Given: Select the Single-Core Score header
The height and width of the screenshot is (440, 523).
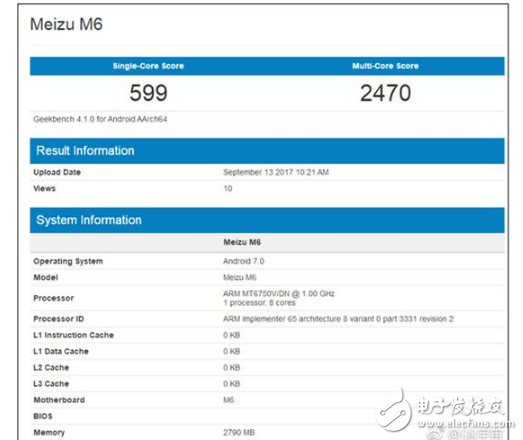Looking at the screenshot, I should 148,66.
